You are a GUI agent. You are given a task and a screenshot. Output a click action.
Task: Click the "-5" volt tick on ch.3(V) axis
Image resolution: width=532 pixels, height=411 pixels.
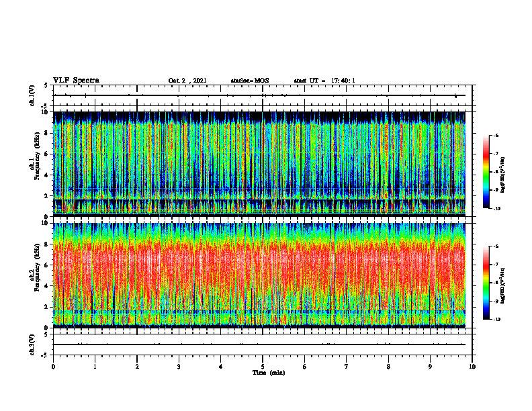point(45,355)
